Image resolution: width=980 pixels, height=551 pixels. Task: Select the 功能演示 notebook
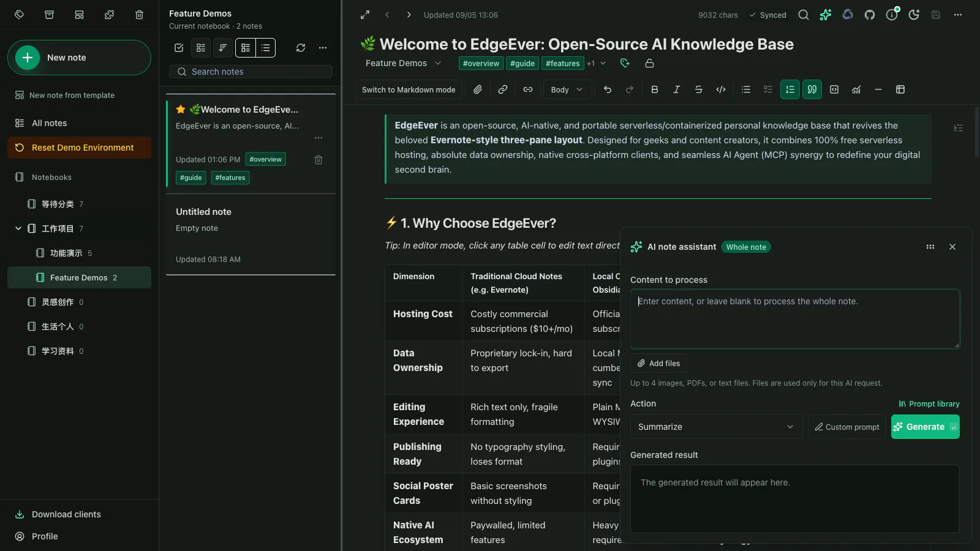click(x=79, y=253)
